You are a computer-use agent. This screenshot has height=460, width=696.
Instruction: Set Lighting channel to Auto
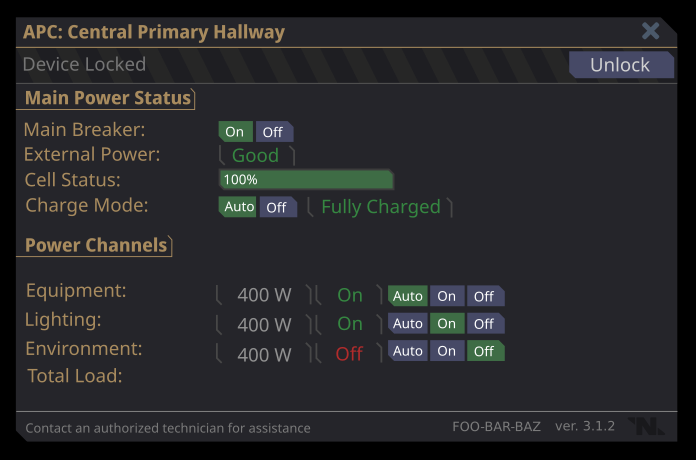[x=408, y=324]
